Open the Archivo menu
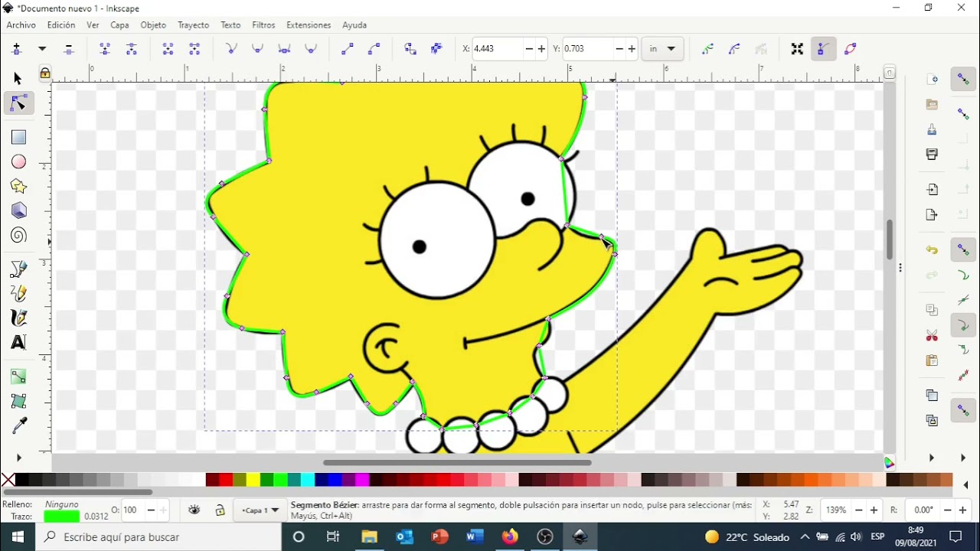 click(21, 25)
